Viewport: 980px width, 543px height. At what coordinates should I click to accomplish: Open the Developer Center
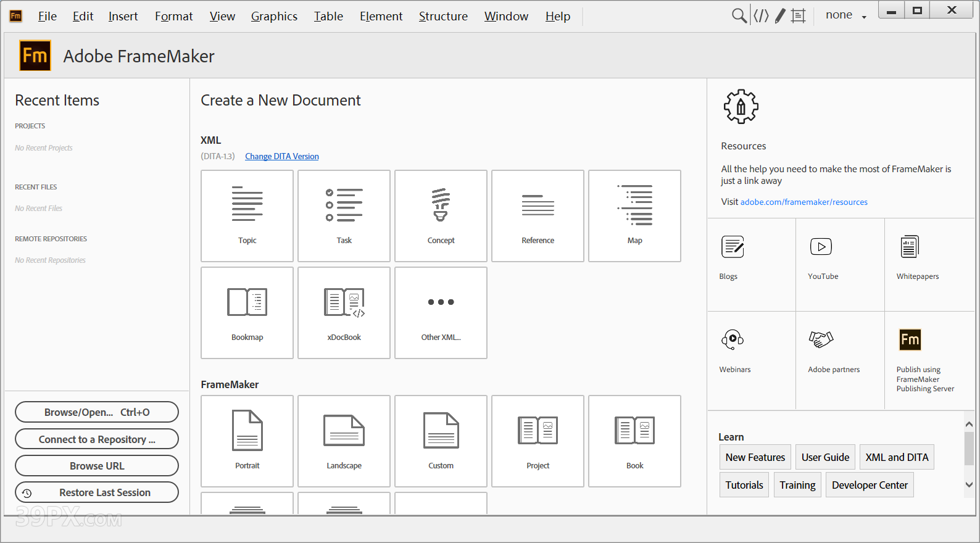pyautogui.click(x=870, y=485)
